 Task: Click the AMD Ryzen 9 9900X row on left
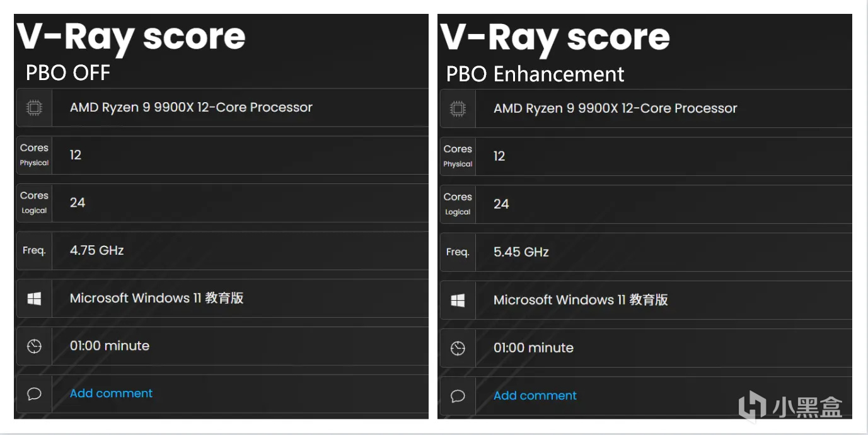(x=191, y=107)
